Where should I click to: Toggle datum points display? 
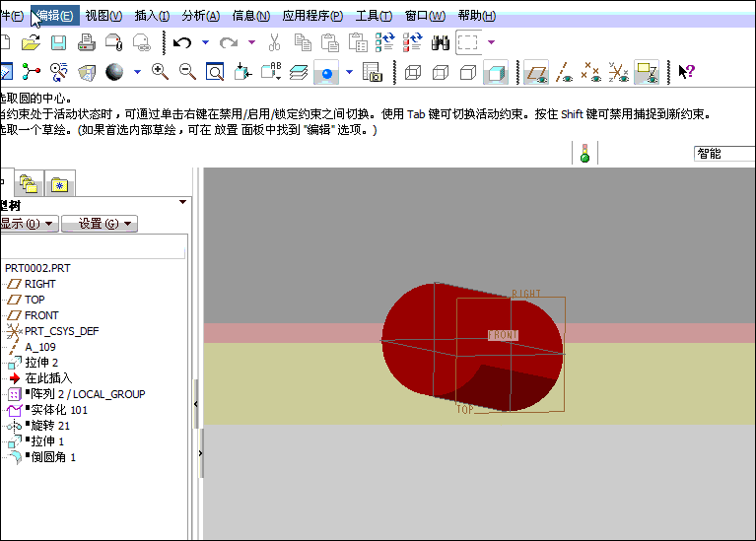tap(591, 72)
